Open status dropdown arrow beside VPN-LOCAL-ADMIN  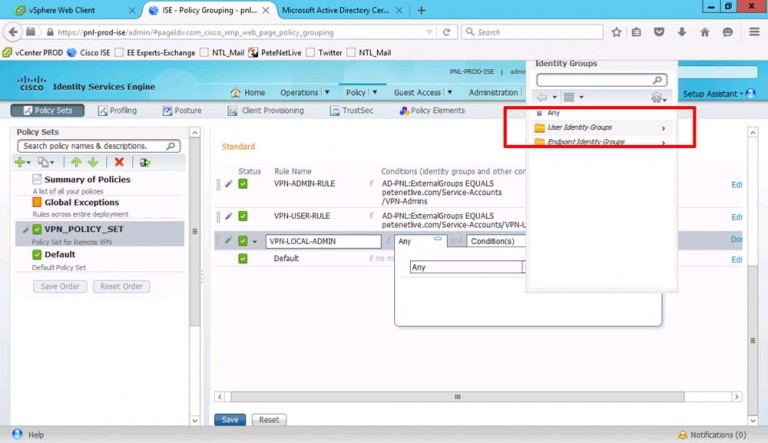255,242
